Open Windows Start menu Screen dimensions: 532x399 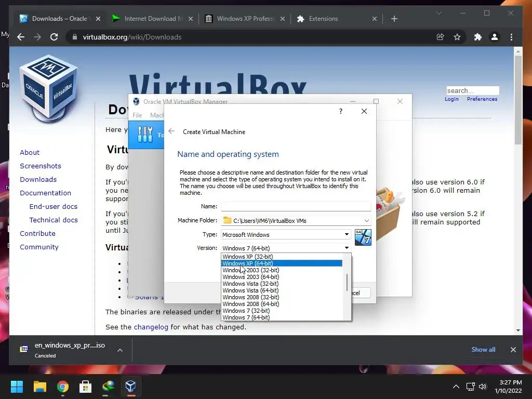[x=17, y=387]
